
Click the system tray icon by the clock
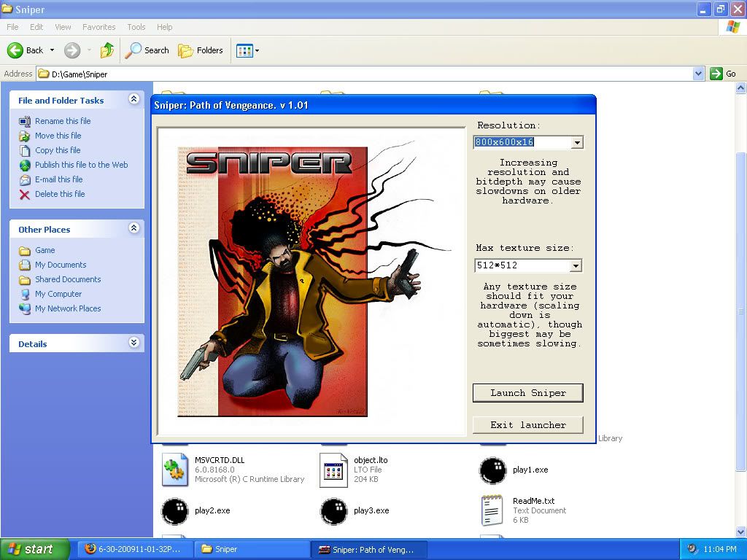point(692,549)
